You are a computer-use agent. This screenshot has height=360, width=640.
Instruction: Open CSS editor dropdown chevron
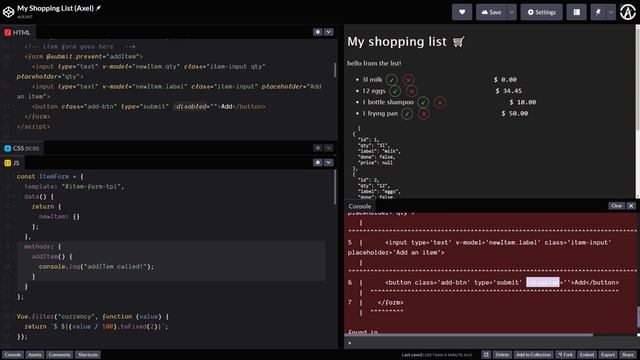[329, 148]
